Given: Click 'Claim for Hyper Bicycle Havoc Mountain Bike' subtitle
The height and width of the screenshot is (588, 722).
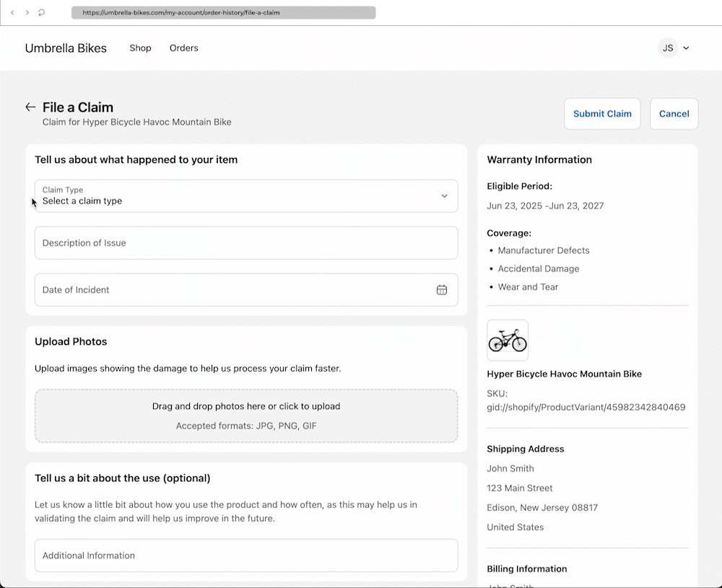Looking at the screenshot, I should (x=136, y=122).
